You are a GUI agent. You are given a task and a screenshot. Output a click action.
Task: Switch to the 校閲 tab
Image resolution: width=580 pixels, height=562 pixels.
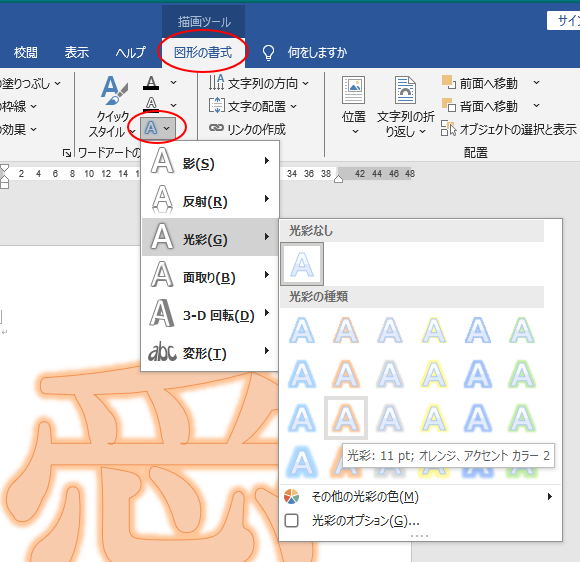pyautogui.click(x=26, y=52)
